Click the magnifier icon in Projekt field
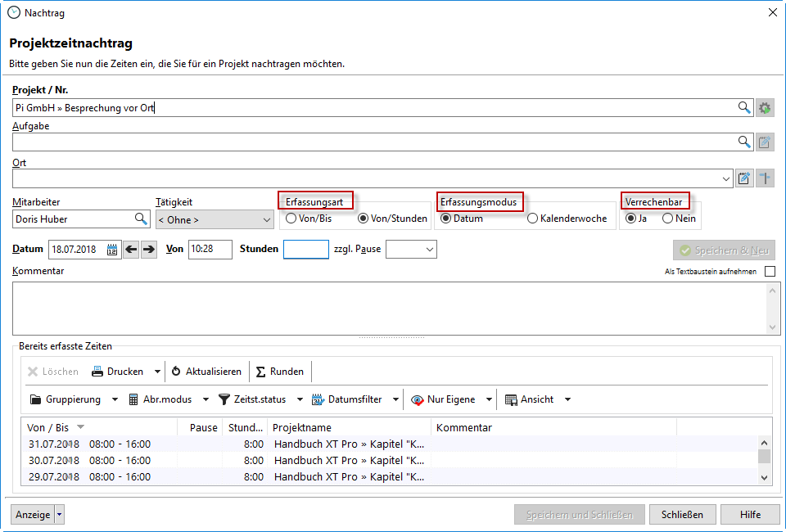This screenshot has width=786, height=532. pos(744,107)
